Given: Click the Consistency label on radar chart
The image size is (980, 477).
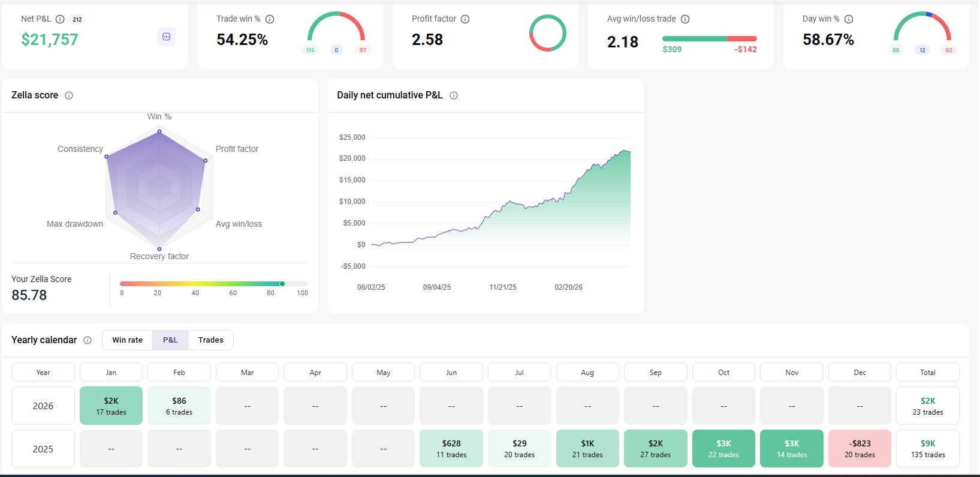Looking at the screenshot, I should (80, 149).
